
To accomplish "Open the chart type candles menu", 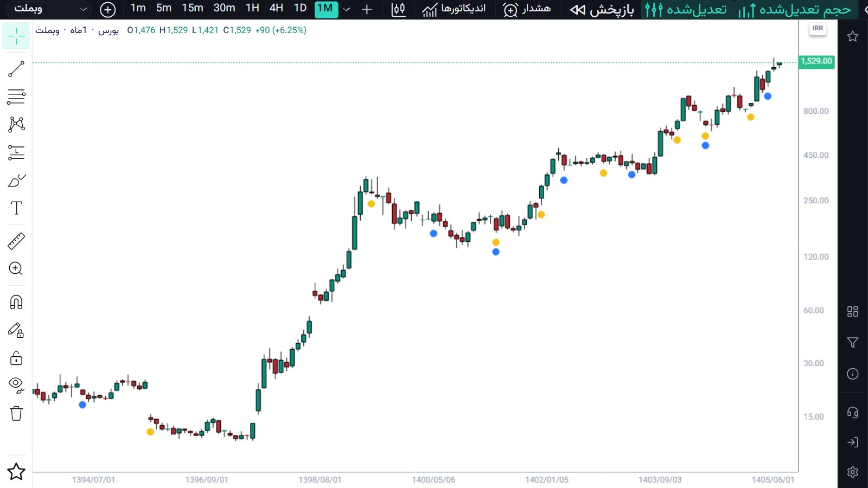I will click(398, 9).
